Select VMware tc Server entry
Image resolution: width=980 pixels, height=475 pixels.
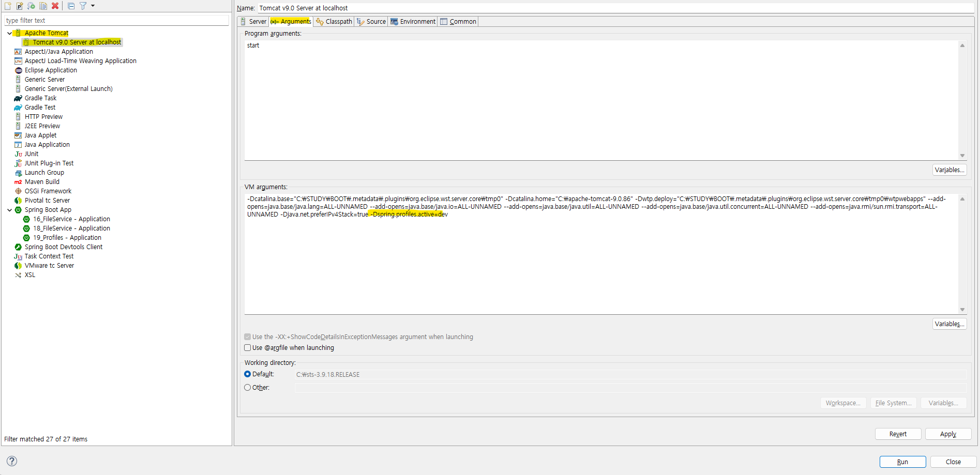[x=49, y=266]
